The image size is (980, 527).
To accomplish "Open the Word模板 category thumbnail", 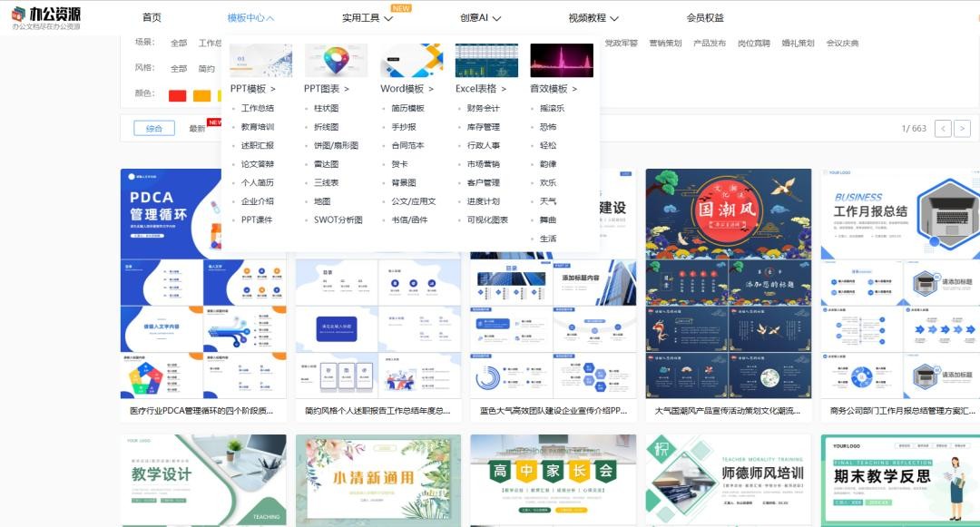I will [x=411, y=60].
